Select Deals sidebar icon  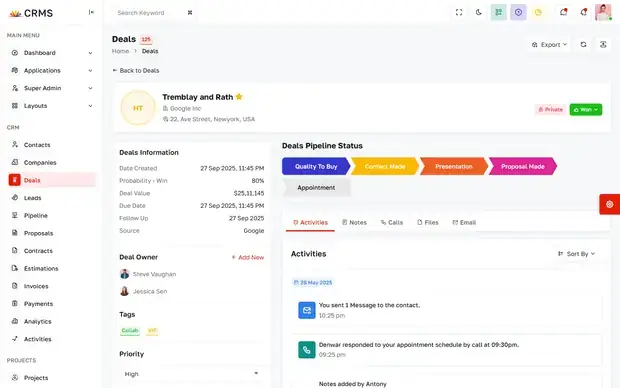point(15,180)
